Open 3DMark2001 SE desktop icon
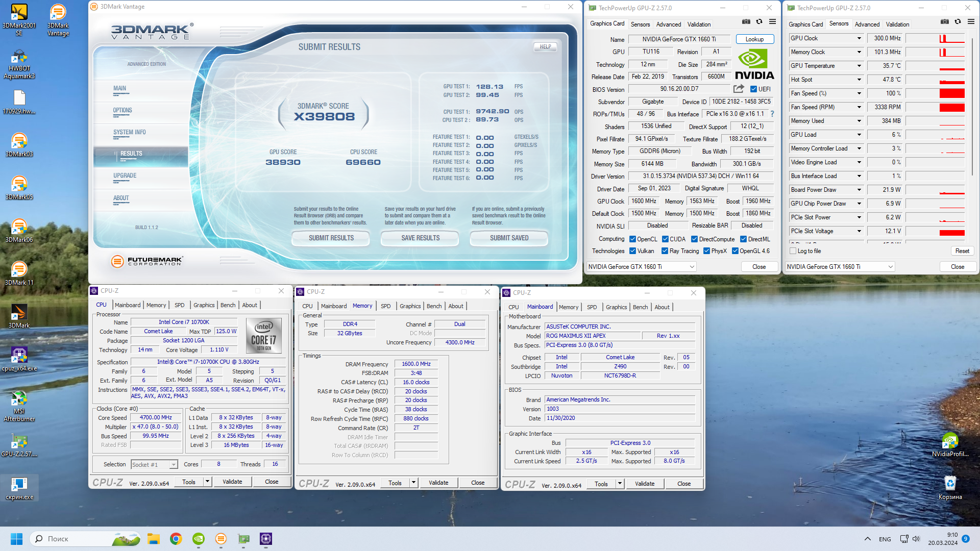 coord(19,20)
